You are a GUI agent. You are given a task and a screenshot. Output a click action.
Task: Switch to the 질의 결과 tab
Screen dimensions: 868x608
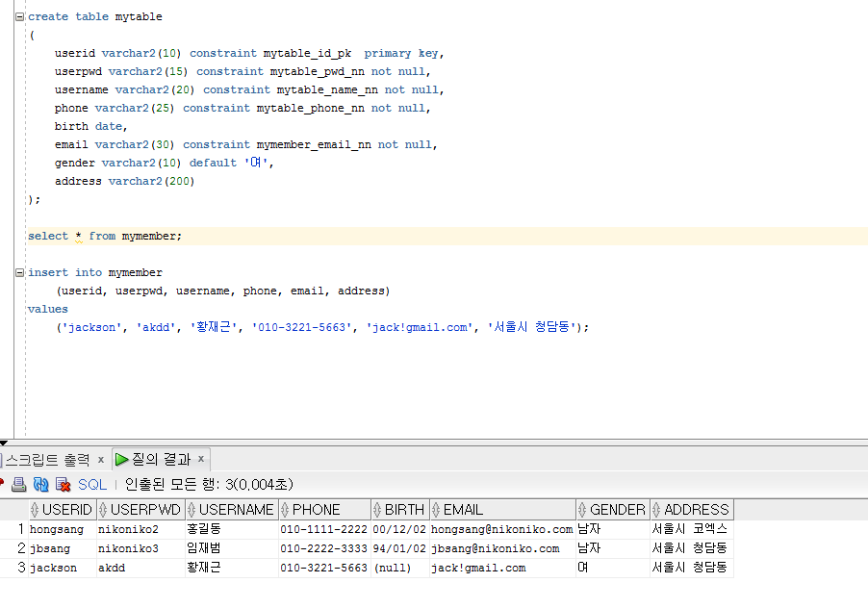[x=161, y=459]
